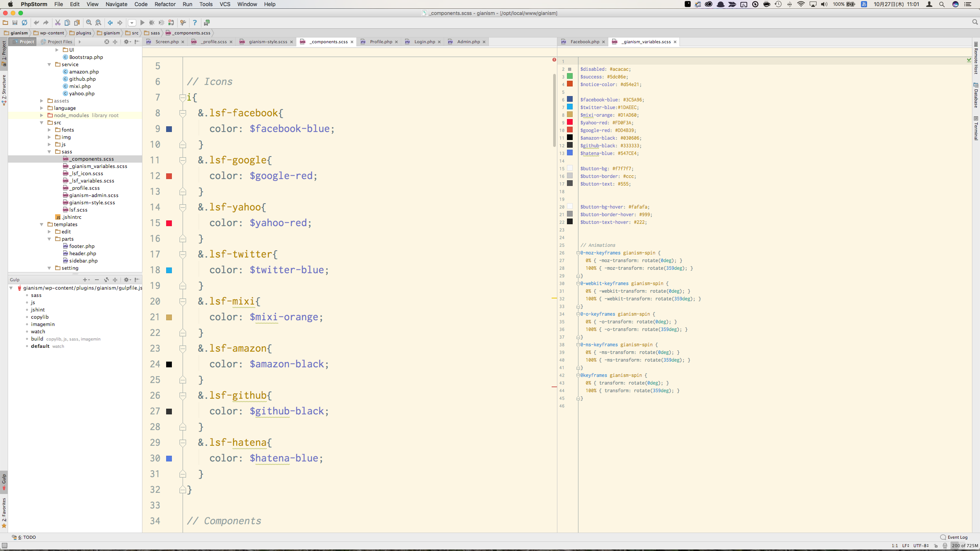The height and width of the screenshot is (551, 980).
Task: Switch to the Login.php editor tab
Action: [x=424, y=42]
